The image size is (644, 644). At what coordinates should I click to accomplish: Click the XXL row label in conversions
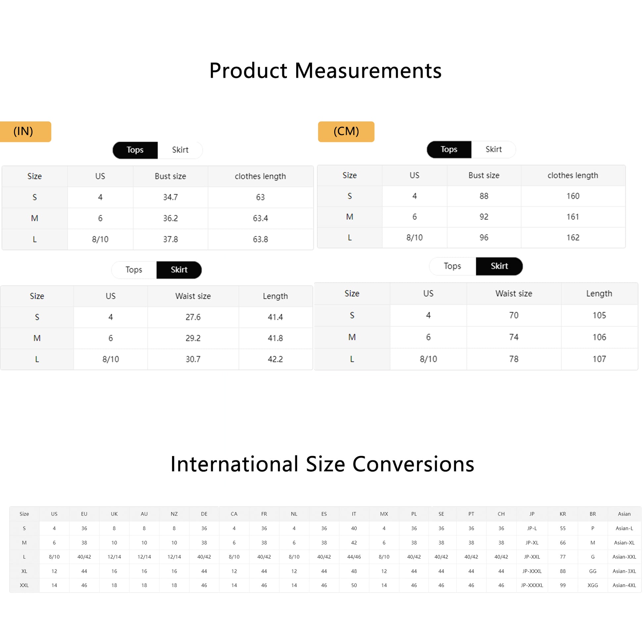(24, 585)
